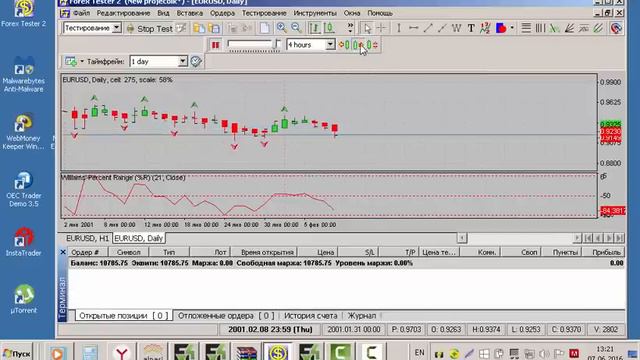Click the candlestick chart type icon
640x360 pixels.
tap(329, 28)
